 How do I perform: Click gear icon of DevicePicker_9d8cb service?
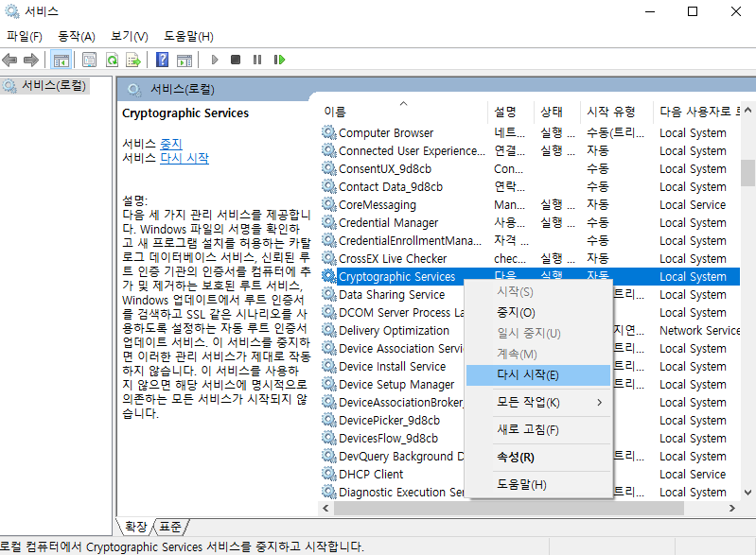(329, 420)
